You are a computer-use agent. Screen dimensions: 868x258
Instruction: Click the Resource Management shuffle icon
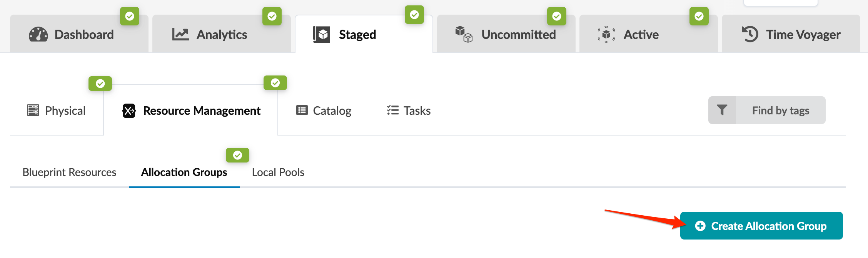click(129, 111)
